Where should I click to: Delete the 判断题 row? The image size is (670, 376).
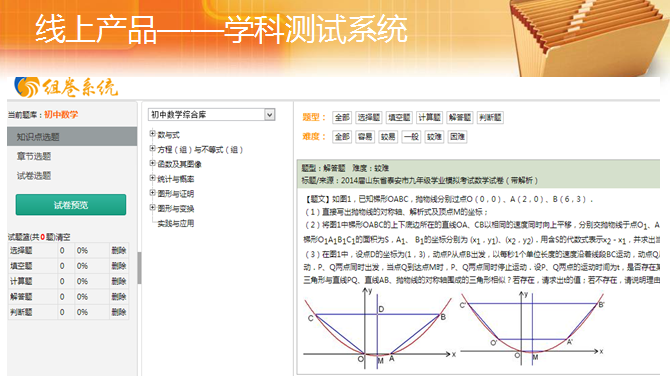click(x=119, y=312)
